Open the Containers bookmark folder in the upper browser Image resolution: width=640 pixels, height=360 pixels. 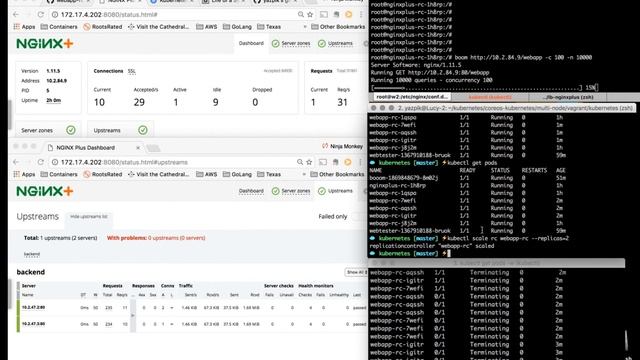[59, 27]
